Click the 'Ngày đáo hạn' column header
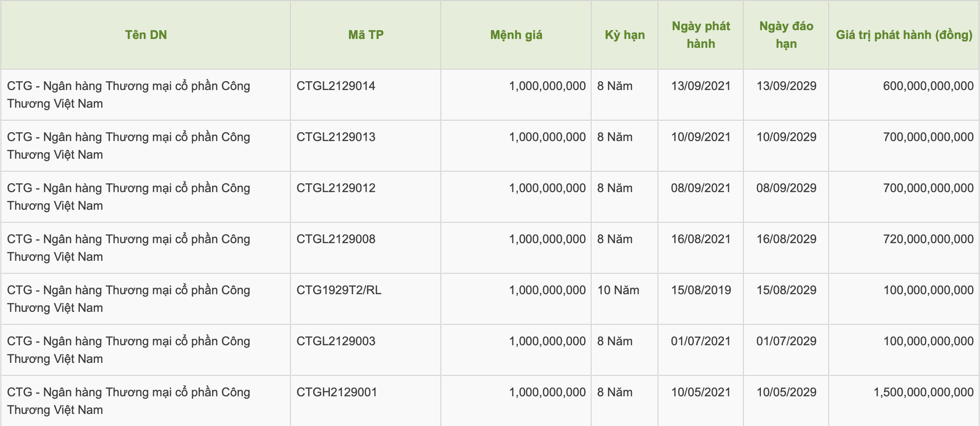Image resolution: width=980 pixels, height=426 pixels. click(786, 35)
